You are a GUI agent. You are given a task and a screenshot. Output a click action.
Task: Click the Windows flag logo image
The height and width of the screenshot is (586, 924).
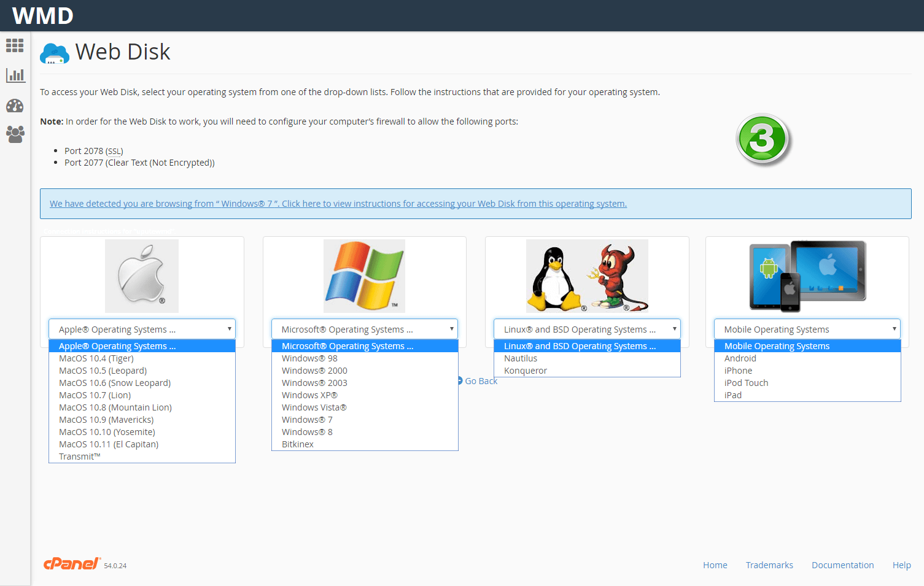pos(364,276)
